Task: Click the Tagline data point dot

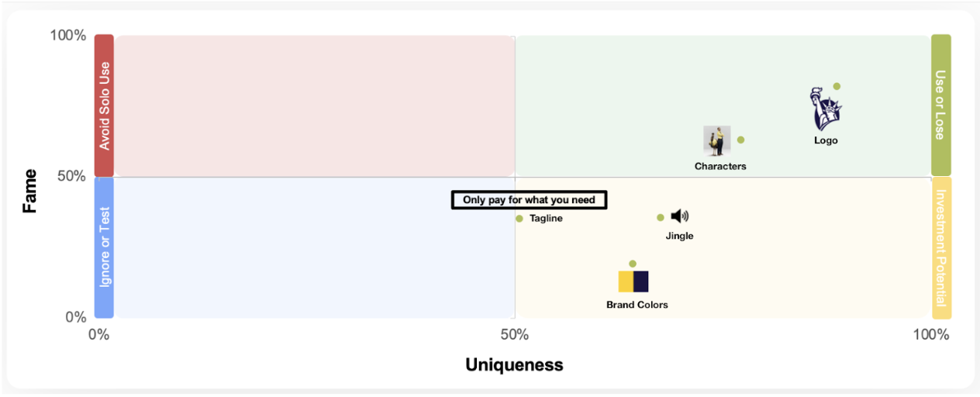Action: point(519,219)
